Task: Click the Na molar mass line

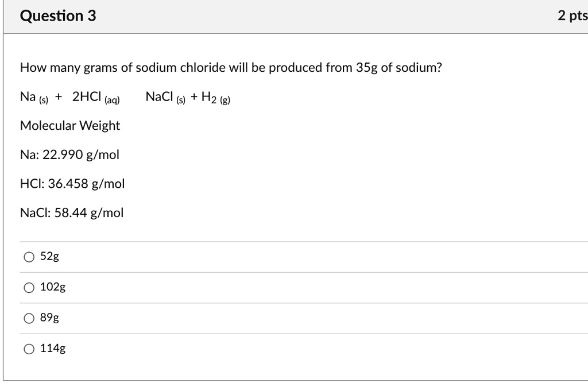Action: (x=69, y=154)
